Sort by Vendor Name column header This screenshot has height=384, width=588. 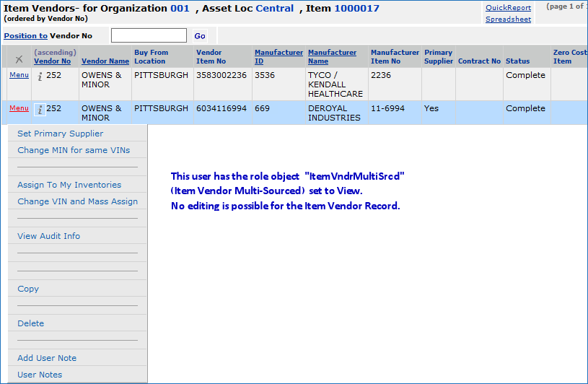(x=105, y=61)
